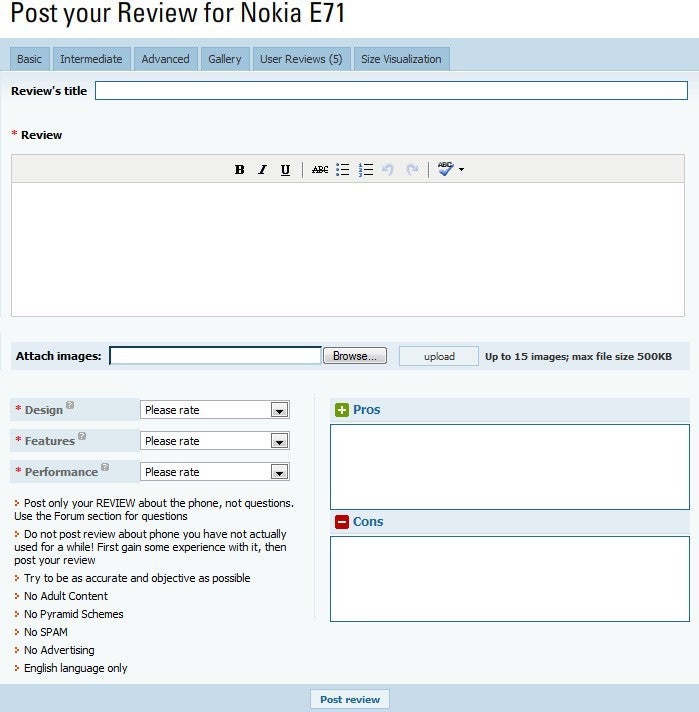Open the Performance rating dropdown
The width and height of the screenshot is (699, 712).
pos(215,471)
